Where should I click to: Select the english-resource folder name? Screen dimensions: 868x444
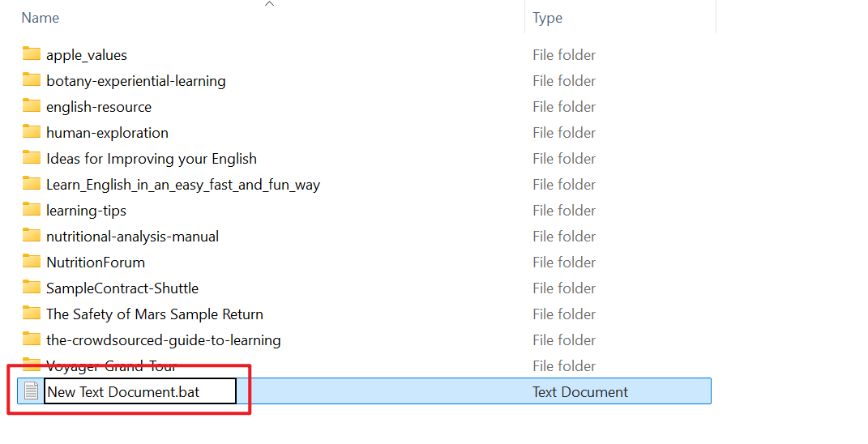click(99, 107)
